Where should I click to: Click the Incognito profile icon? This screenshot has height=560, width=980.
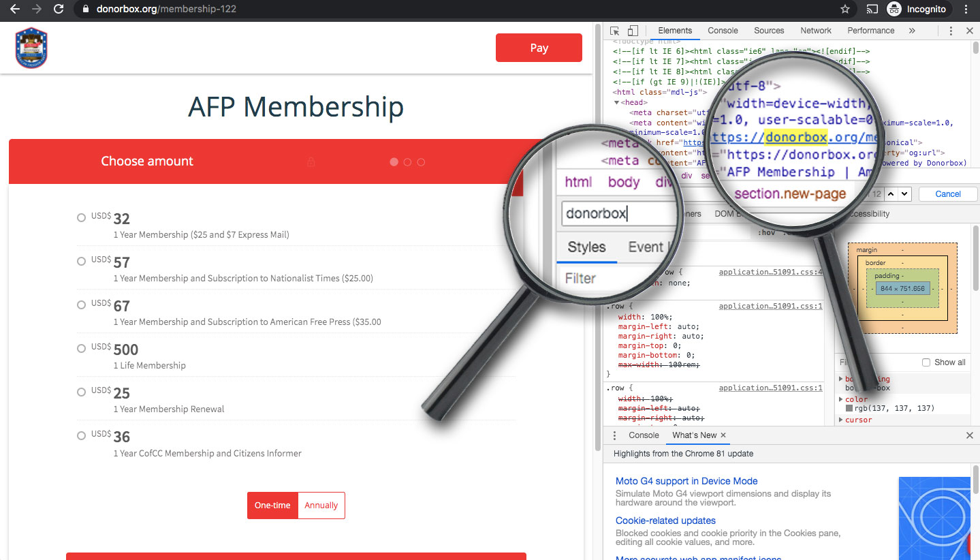coord(894,10)
